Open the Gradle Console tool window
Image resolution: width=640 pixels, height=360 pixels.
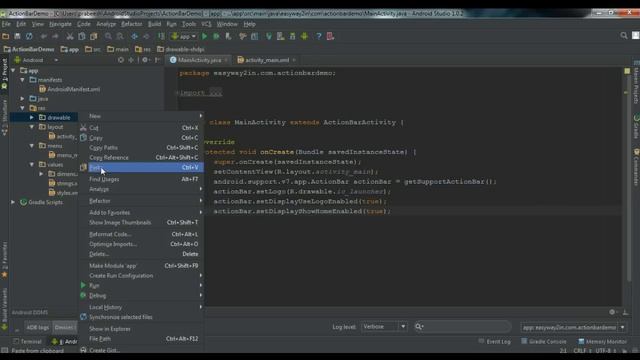(544, 342)
